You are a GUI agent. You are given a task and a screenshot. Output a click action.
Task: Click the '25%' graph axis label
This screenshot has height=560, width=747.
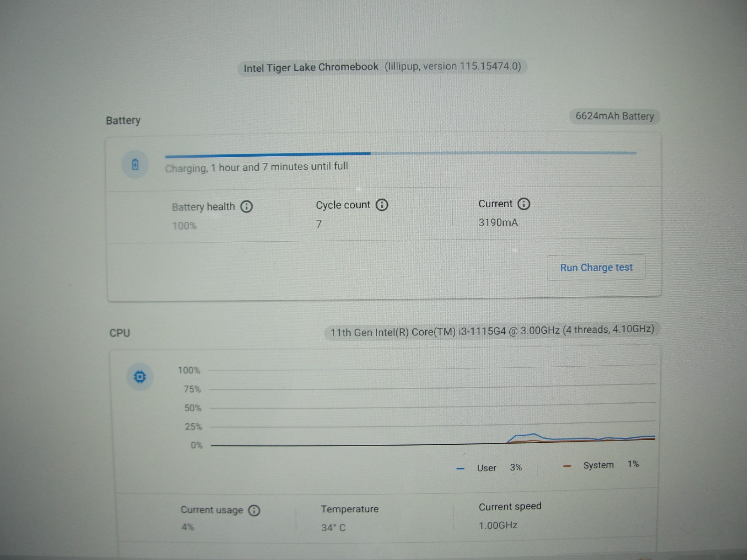(193, 427)
